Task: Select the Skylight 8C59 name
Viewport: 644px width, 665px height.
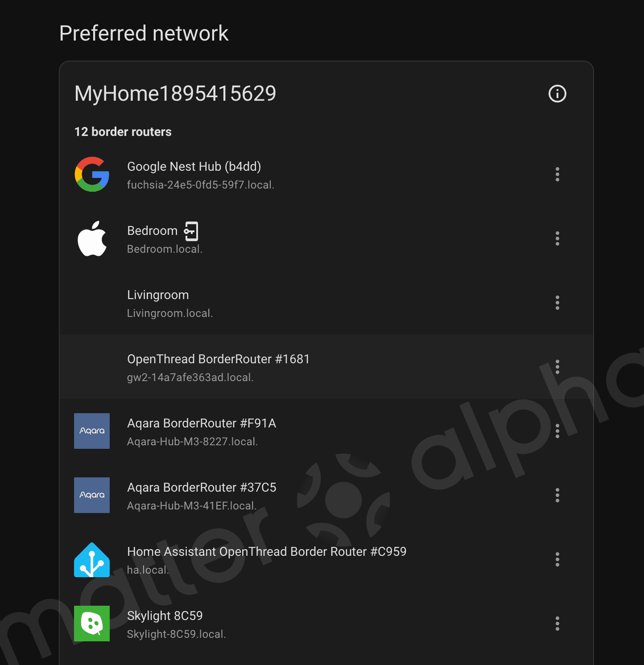Action: pos(165,616)
